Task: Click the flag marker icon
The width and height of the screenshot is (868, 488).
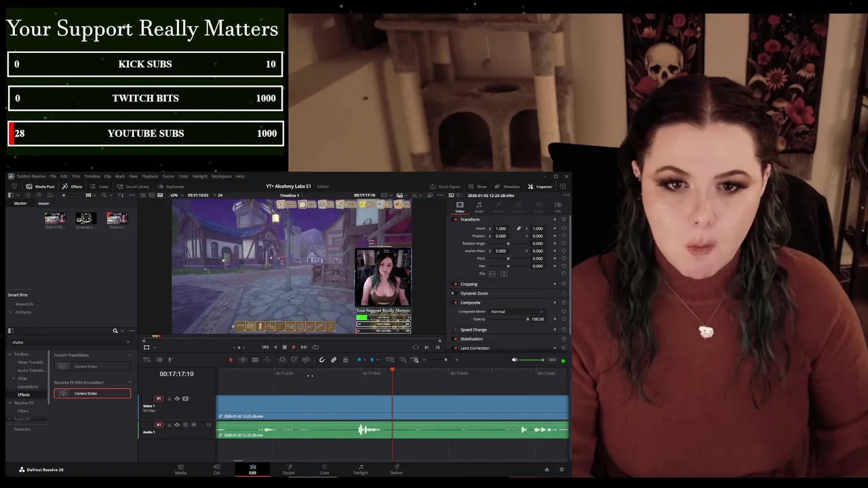Action: [359, 360]
